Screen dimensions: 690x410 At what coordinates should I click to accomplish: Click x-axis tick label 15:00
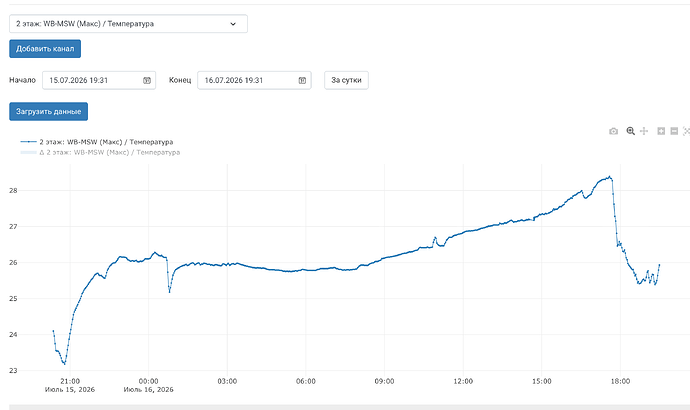tap(542, 381)
